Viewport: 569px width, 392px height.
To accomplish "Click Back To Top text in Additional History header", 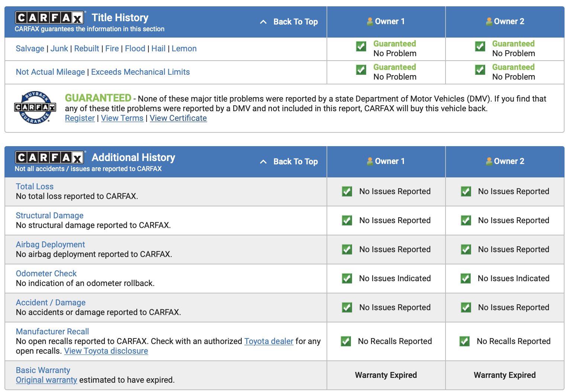I will click(x=296, y=162).
